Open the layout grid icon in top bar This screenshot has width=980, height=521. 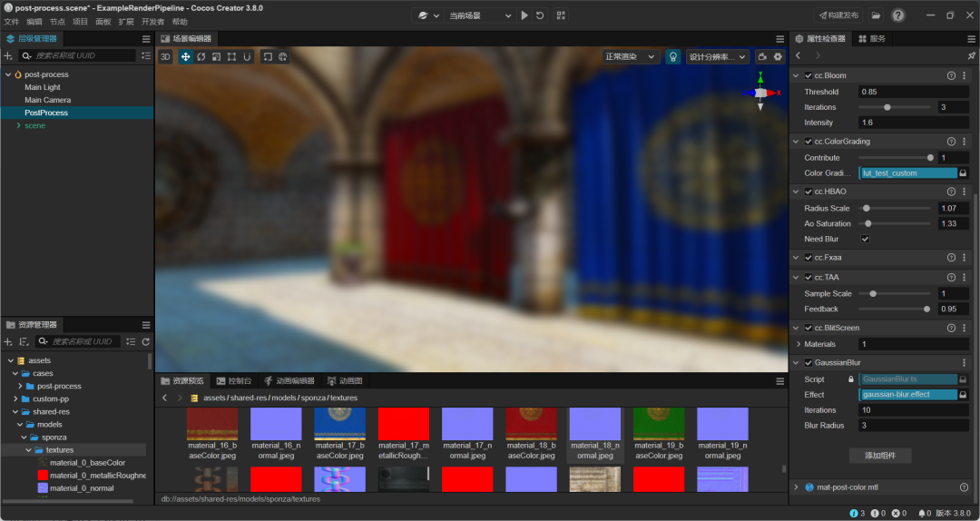click(x=560, y=15)
